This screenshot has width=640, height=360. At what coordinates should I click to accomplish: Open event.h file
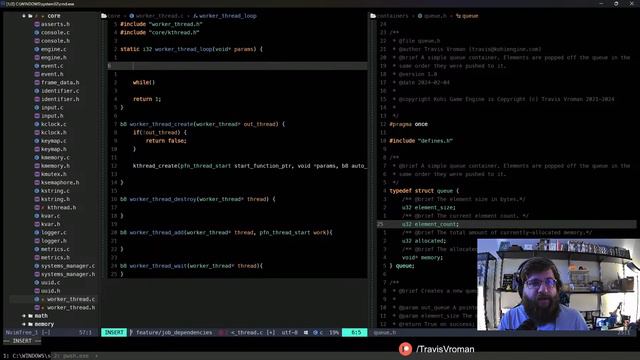pyautogui.click(x=52, y=74)
